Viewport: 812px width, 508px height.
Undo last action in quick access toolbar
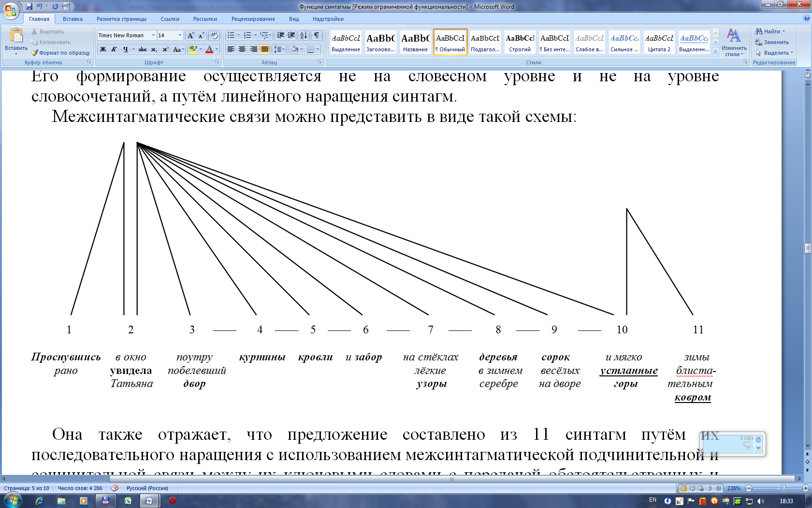(x=40, y=6)
